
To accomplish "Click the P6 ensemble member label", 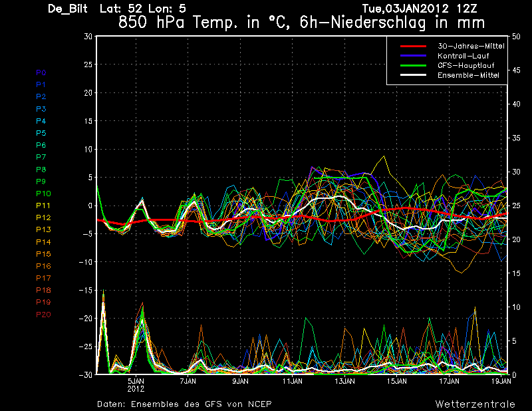I will 41,145.
